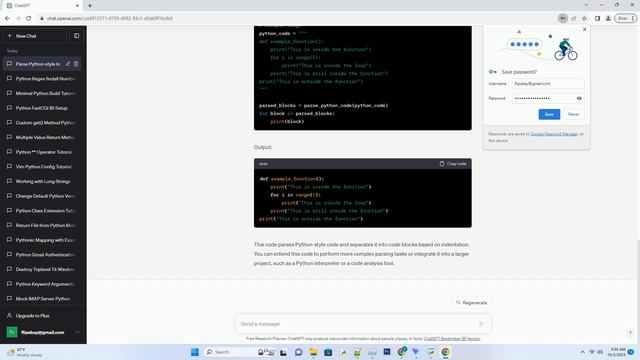Click the Chrome icon on the taskbar
640x360 pixels.
coord(445,352)
